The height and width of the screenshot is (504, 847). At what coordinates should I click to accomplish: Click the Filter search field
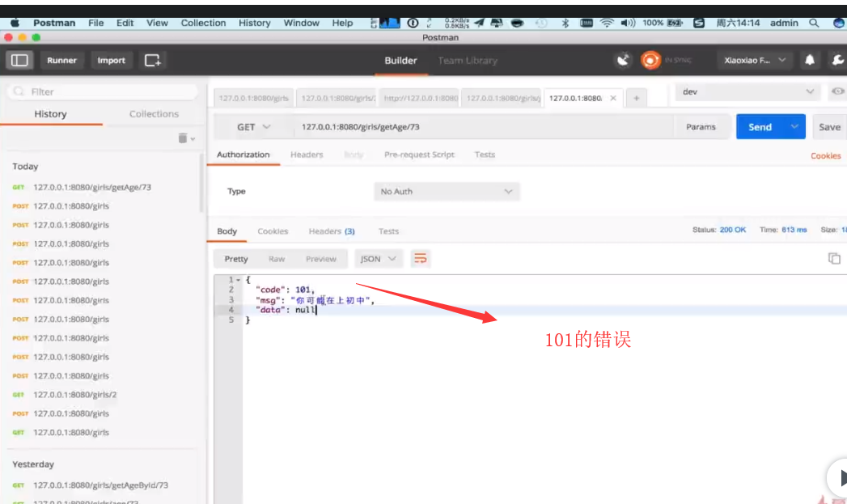click(x=103, y=92)
